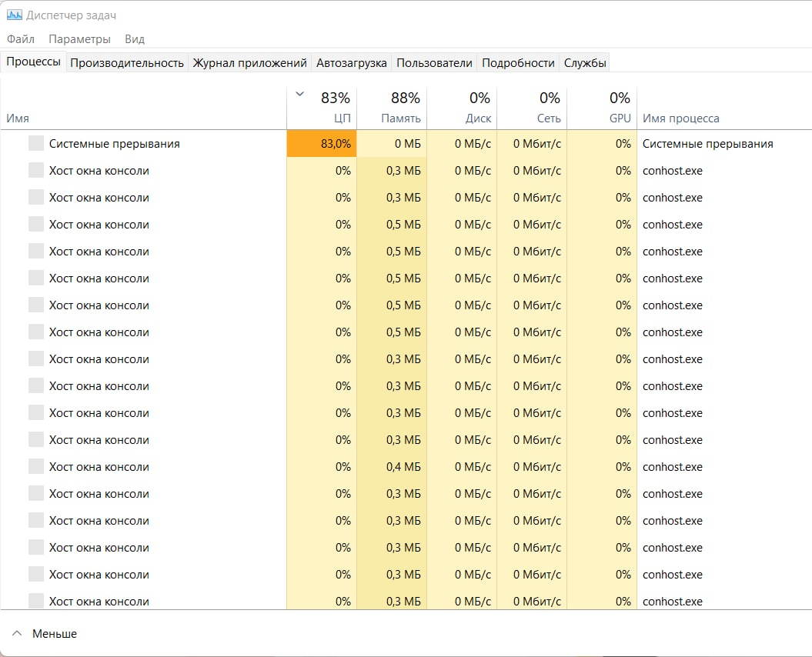
Task: Go to the Автозагрузка tab
Action: point(351,63)
